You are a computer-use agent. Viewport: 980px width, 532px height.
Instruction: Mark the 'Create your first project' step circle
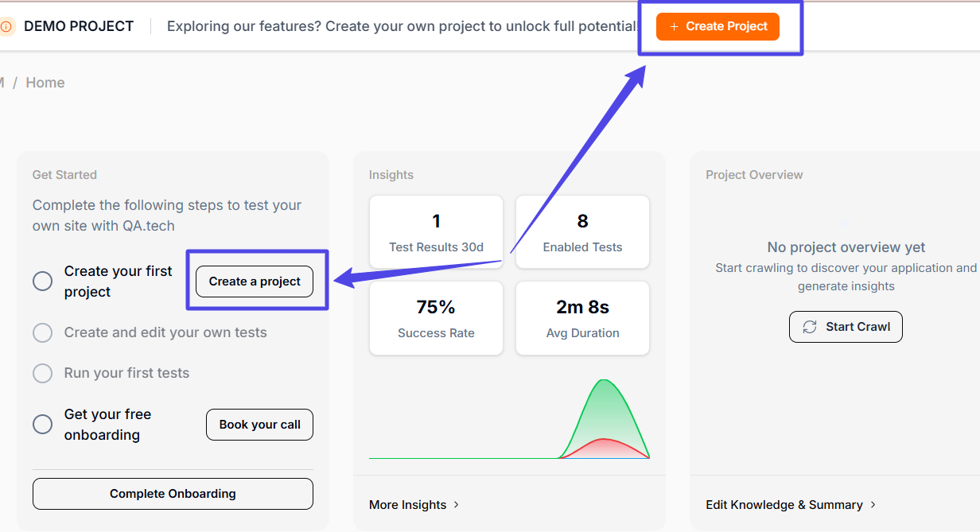[x=43, y=282]
